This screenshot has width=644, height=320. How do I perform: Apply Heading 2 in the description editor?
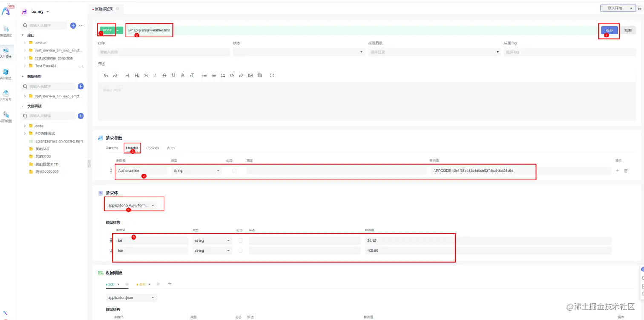click(x=137, y=75)
